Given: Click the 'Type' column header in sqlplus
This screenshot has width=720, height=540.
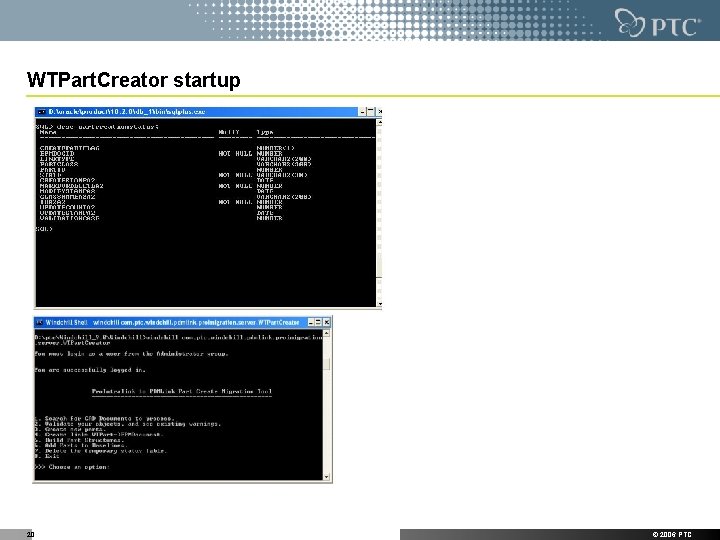Looking at the screenshot, I should (x=265, y=132).
